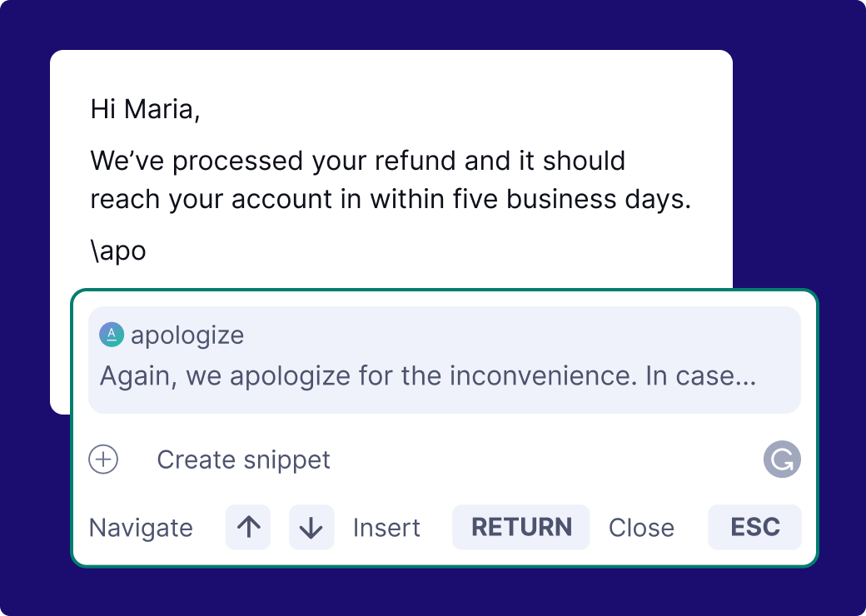866x616 pixels.
Task: Click the Navigate label
Action: pos(141,528)
